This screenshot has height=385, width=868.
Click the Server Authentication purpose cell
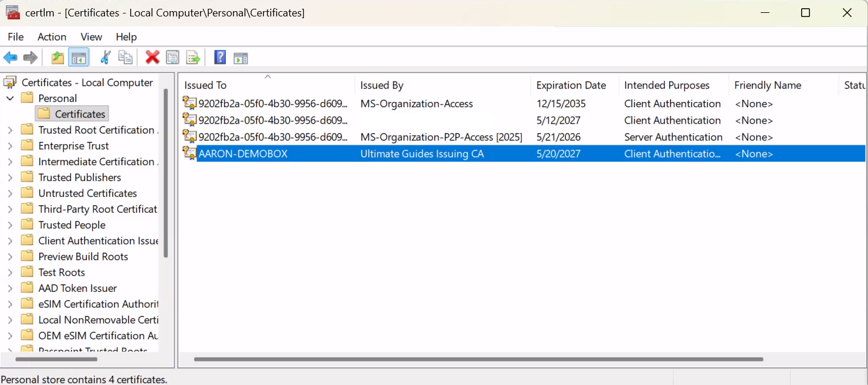(673, 137)
